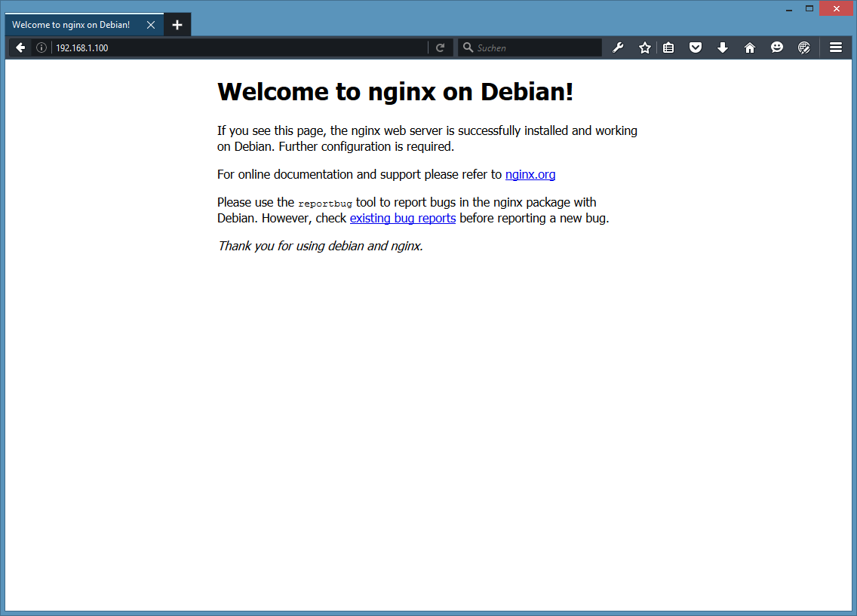
Task: Open a new tab with plus button
Action: click(x=177, y=25)
